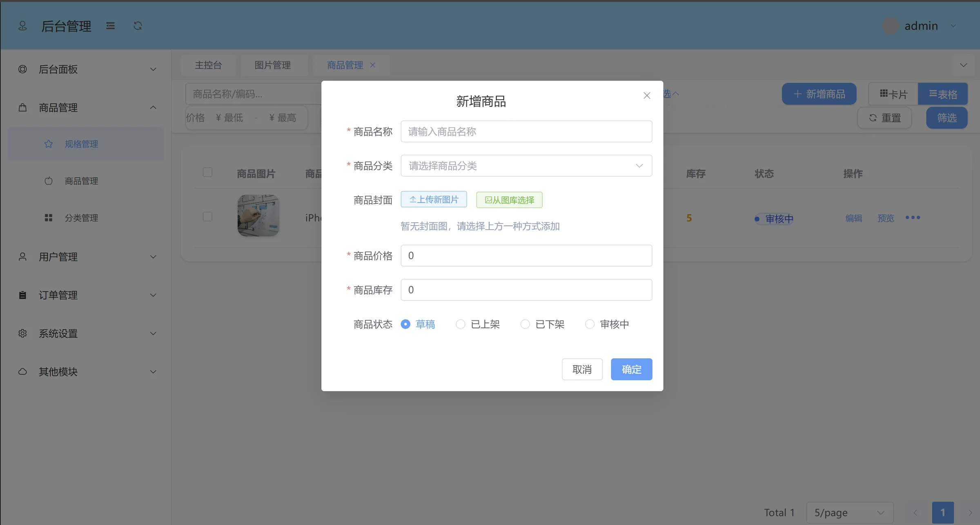This screenshot has height=525, width=980.
Task: Click the 商品名称/编码 search box
Action: click(254, 94)
